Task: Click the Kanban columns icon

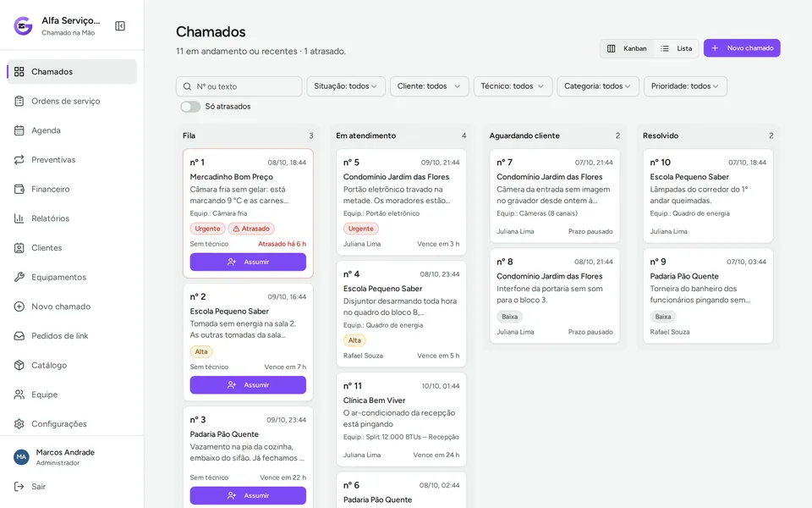Action: coord(611,48)
